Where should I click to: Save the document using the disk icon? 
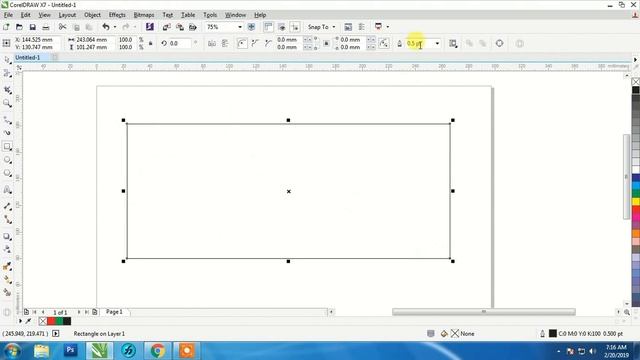(x=32, y=27)
